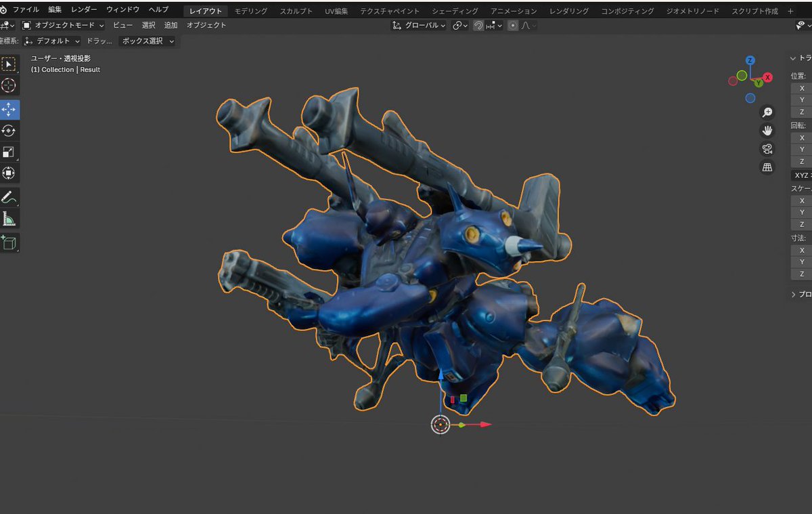Click the pan view hand icon

[x=767, y=130]
